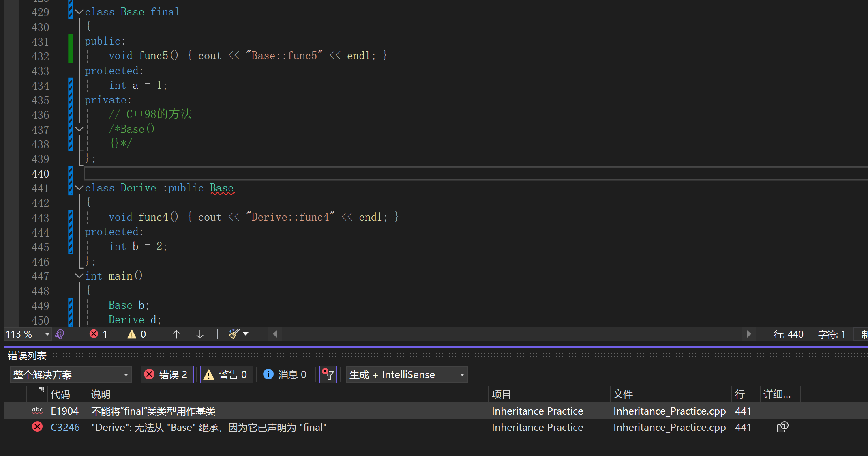Click the IntelliSense health indicator icon
This screenshot has width=868, height=456.
point(60,334)
